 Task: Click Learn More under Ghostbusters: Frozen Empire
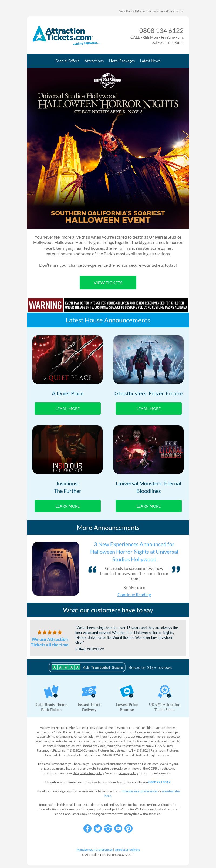148,408
